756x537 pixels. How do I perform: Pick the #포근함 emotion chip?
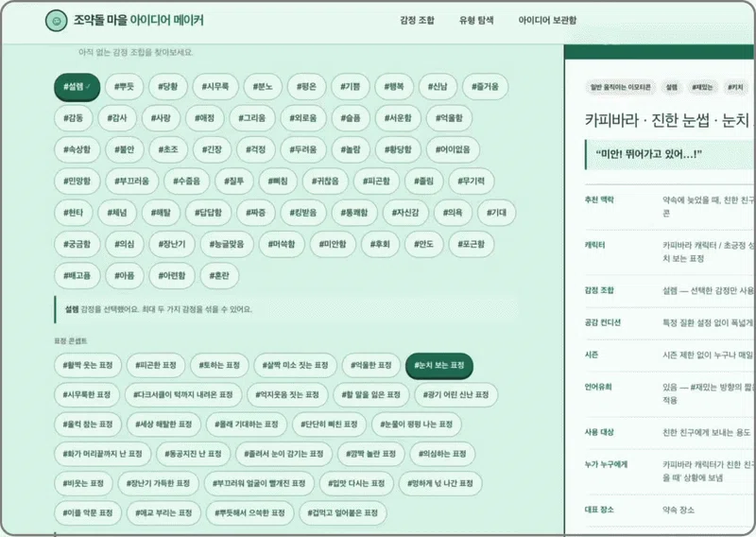pos(471,244)
